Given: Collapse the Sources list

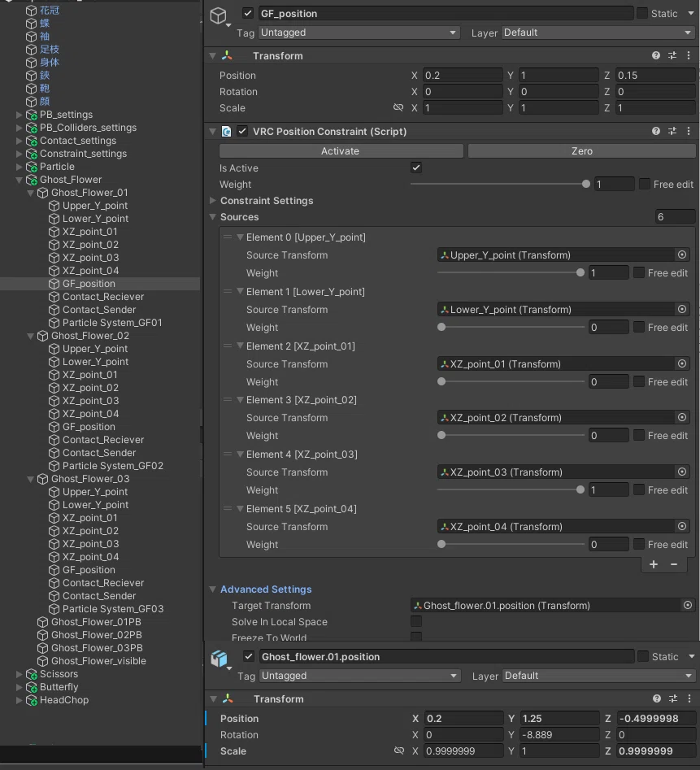Looking at the screenshot, I should 212,216.
